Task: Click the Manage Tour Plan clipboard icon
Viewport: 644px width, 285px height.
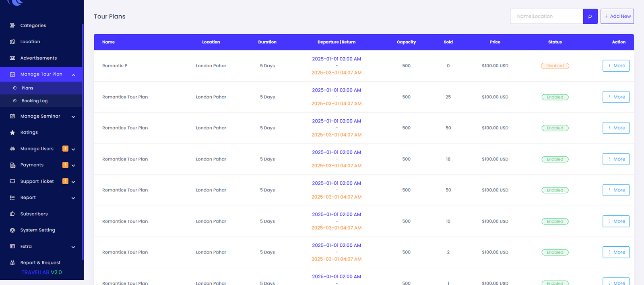Action: tap(12, 74)
